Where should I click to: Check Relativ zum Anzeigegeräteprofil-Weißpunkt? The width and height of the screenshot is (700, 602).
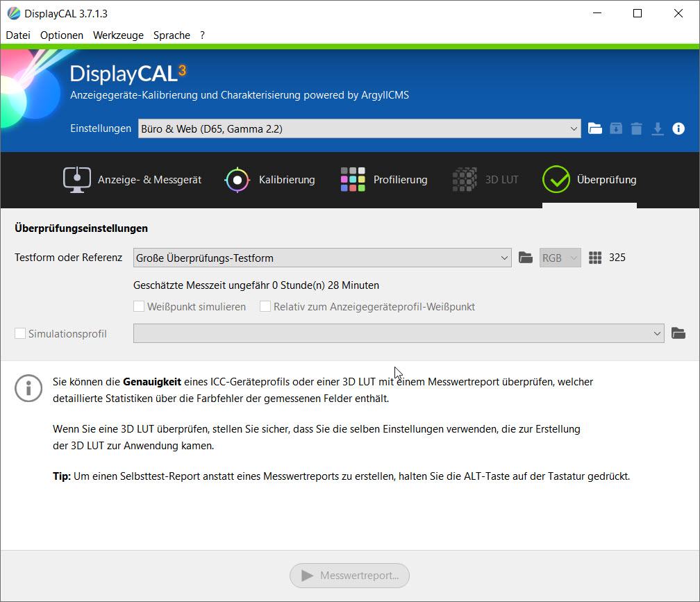(265, 307)
